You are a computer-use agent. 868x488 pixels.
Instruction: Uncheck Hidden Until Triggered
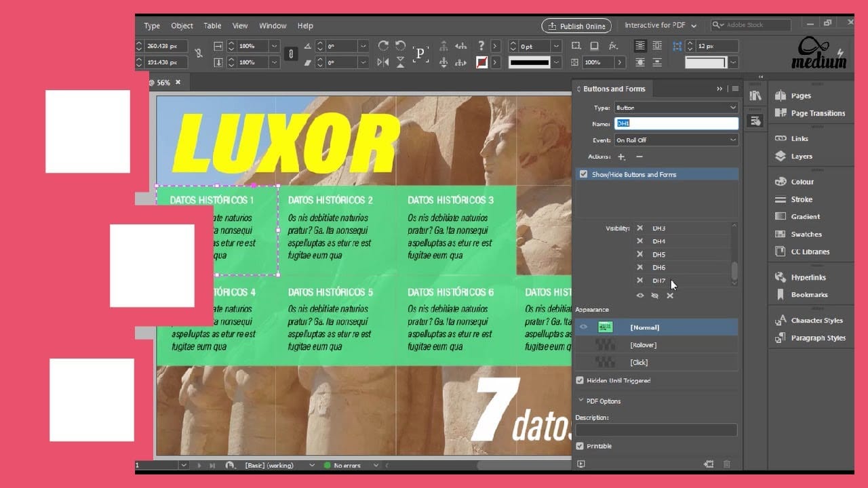coord(580,381)
